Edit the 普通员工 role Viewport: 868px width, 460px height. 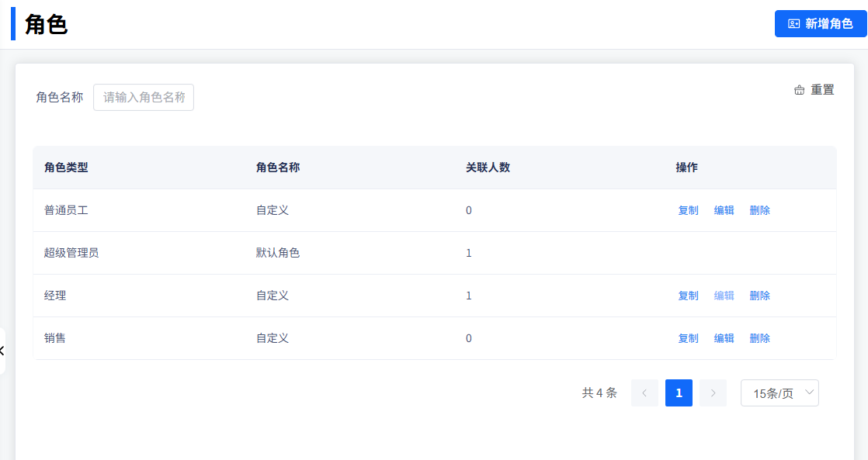pyautogui.click(x=724, y=210)
